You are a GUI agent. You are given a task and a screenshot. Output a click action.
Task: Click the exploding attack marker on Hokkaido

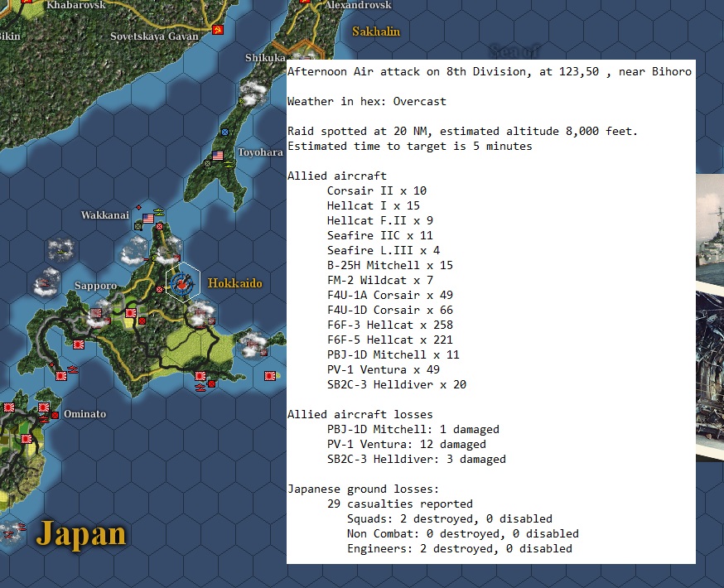tap(182, 284)
